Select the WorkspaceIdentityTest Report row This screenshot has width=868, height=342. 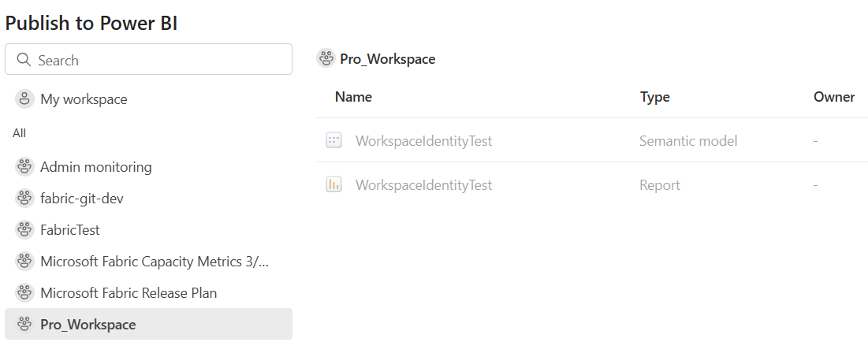423,185
